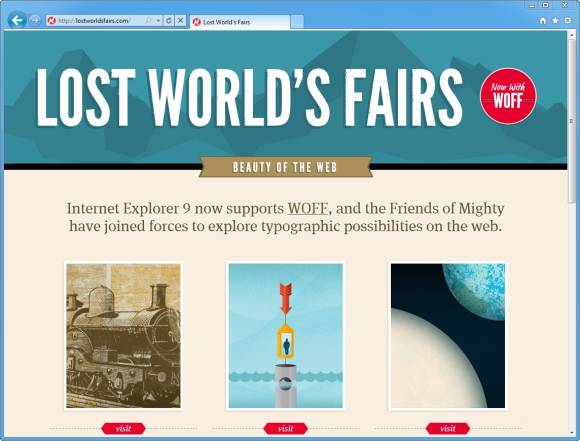580x441 pixels.
Task: Open a new blank tab
Action: point(297,22)
